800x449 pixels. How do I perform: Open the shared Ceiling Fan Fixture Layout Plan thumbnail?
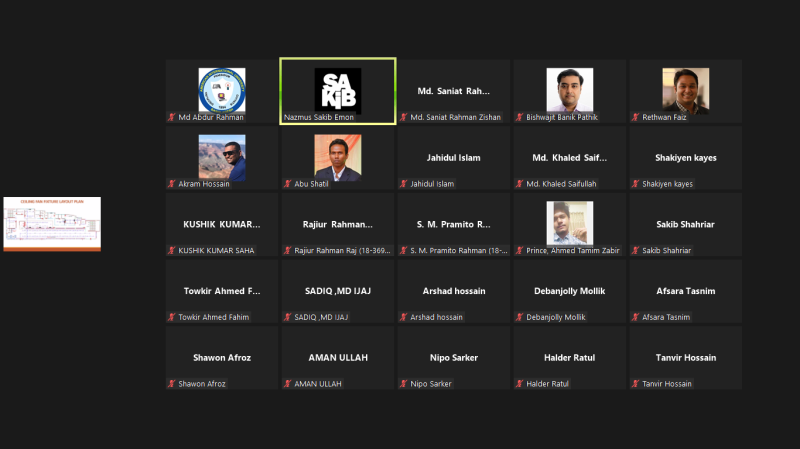tap(52, 224)
